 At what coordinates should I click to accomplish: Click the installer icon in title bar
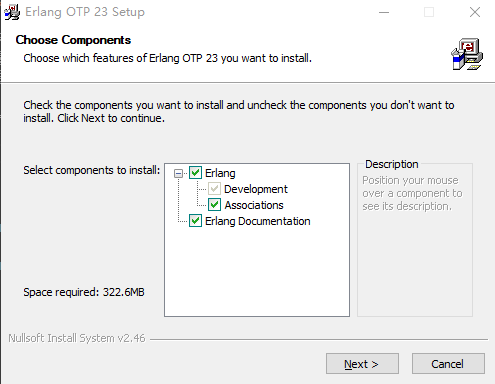pos(12,12)
